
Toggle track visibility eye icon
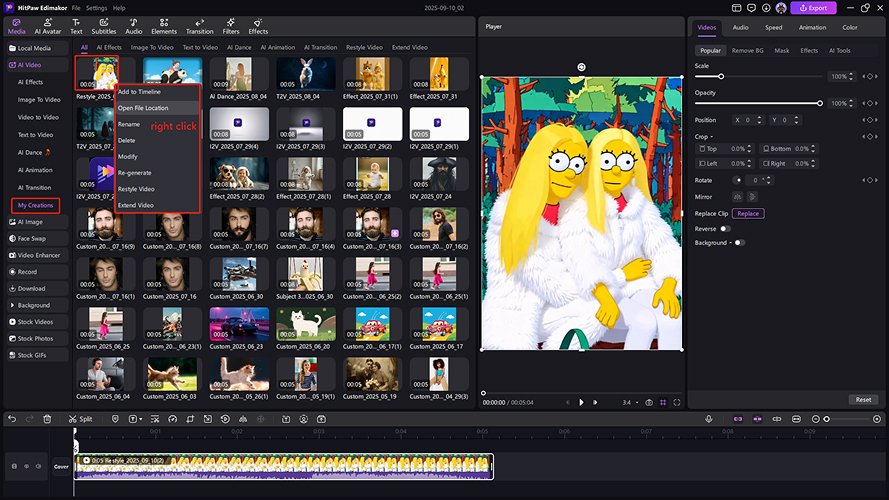pos(26,467)
